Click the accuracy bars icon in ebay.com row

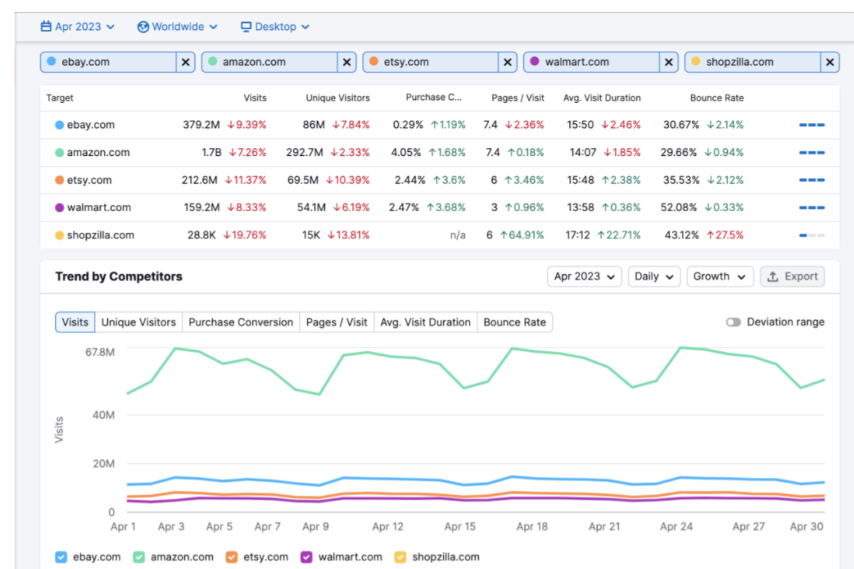click(x=812, y=125)
